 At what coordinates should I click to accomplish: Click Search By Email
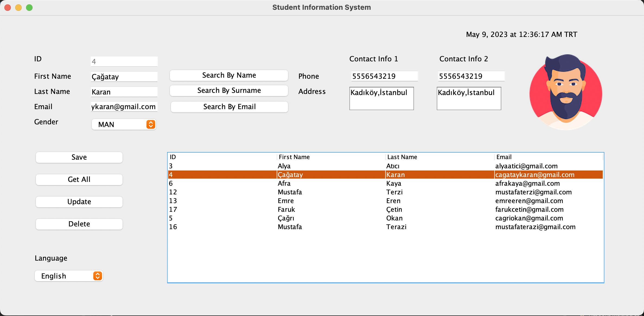click(229, 107)
